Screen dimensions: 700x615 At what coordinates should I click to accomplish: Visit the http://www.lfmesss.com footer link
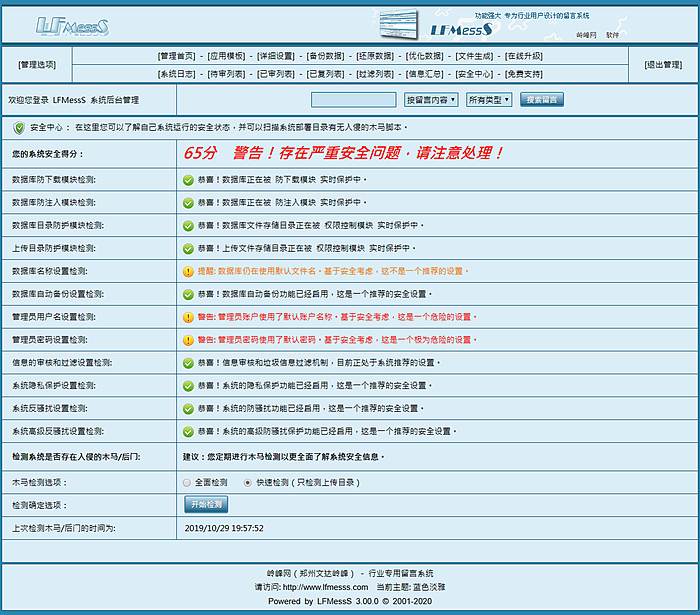click(325, 587)
